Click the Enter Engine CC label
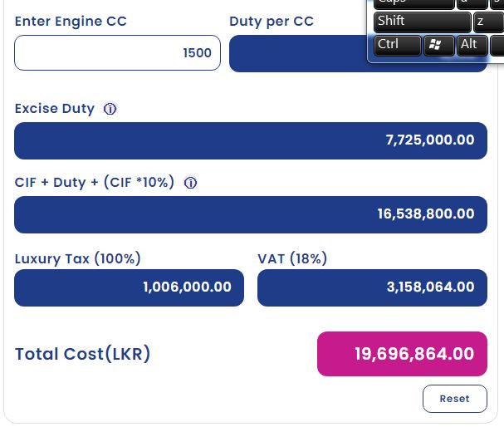The width and height of the screenshot is (504, 427). pos(71,21)
